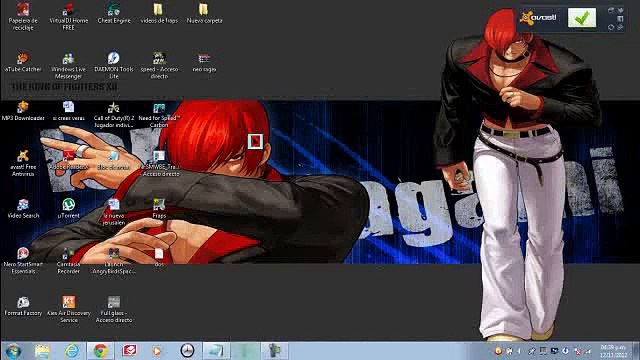Open Internet Explorer from taskbar

[72, 351]
